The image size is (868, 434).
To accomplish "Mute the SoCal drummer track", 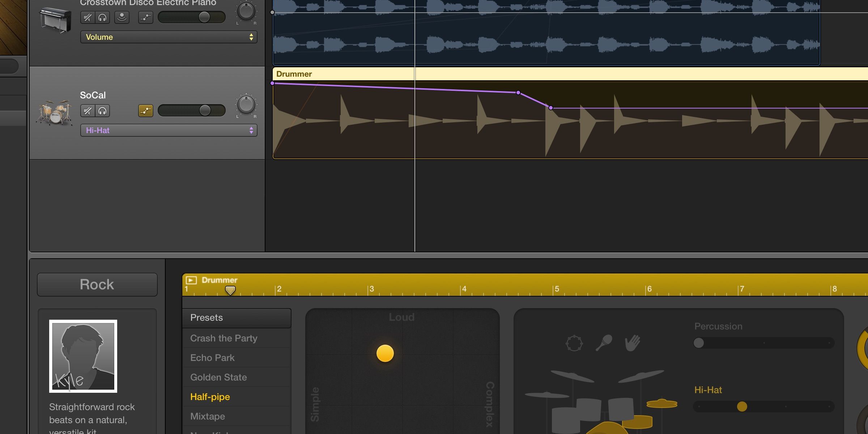I will (x=88, y=111).
